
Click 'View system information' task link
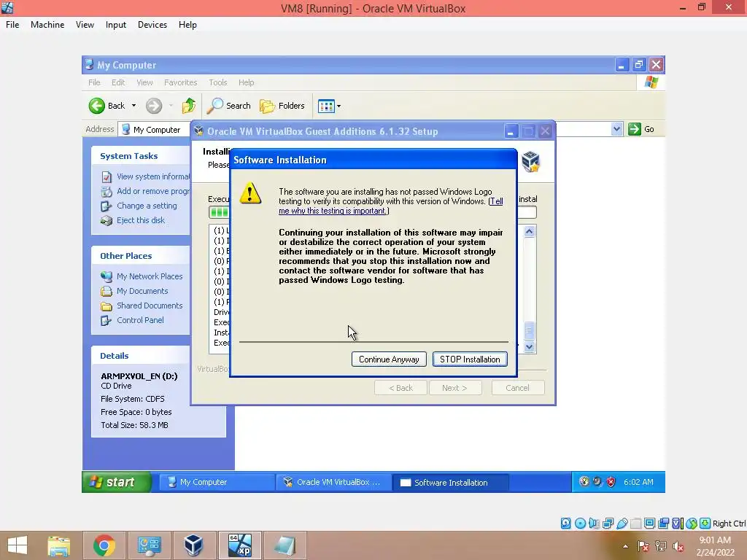coord(152,176)
